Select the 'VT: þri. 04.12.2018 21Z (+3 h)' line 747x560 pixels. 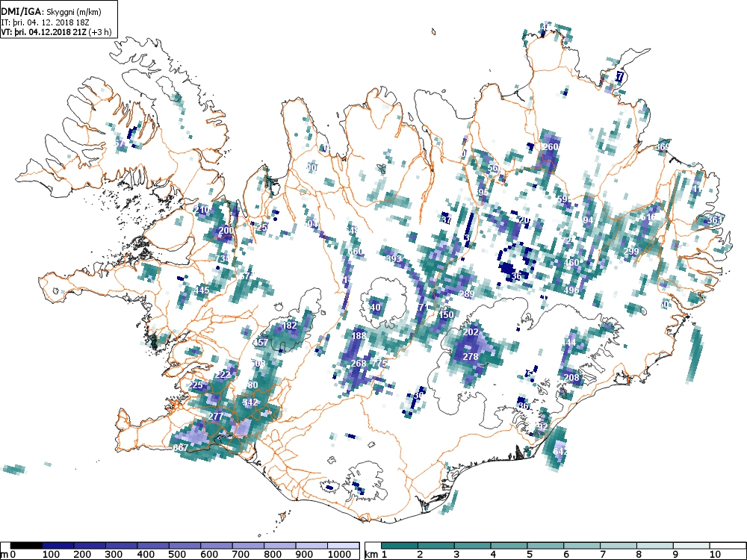pyautogui.click(x=56, y=32)
